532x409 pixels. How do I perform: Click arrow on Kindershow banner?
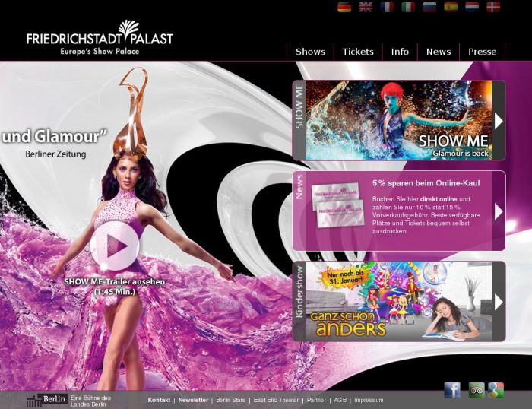[x=499, y=302]
